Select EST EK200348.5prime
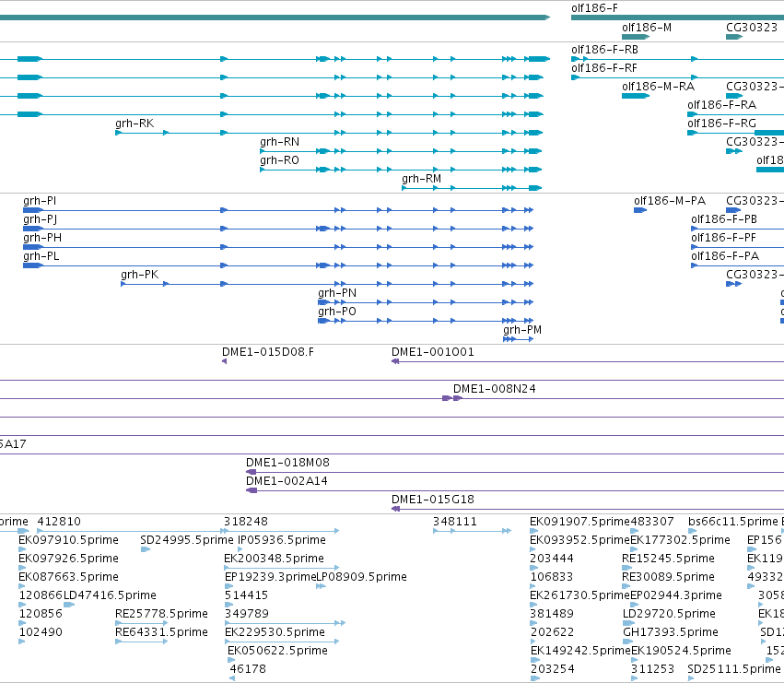Viewport: 784px width, 683px height. 274,559
